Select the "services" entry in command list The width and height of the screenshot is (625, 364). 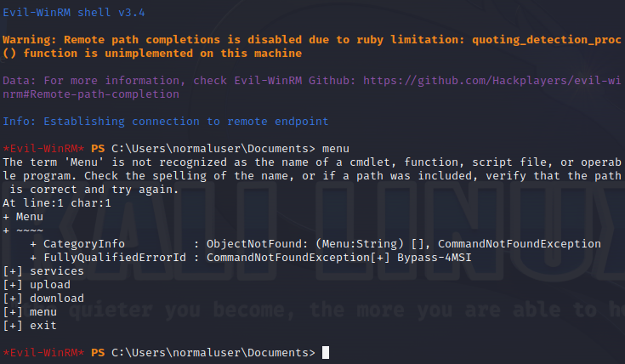56,271
